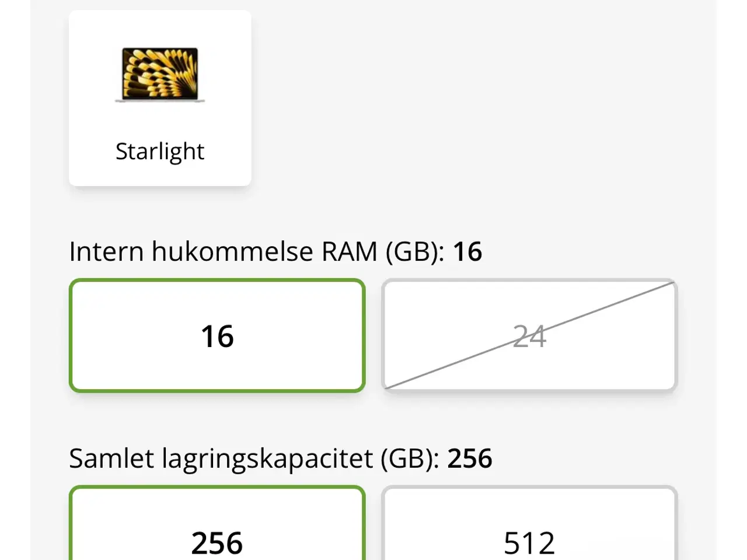Image resolution: width=747 pixels, height=560 pixels.
Task: Click the (GB) unit text in the storage heading
Action: click(x=410, y=459)
